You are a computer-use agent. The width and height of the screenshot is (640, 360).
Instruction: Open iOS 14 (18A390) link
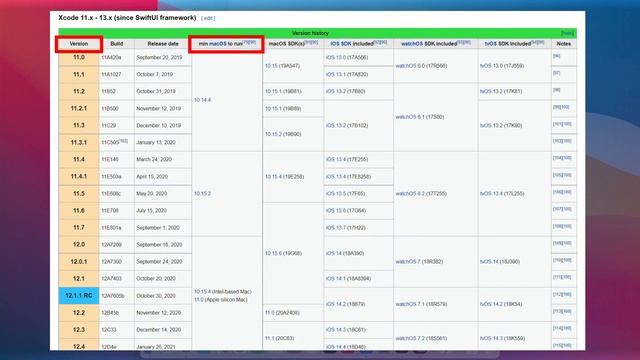345,253
